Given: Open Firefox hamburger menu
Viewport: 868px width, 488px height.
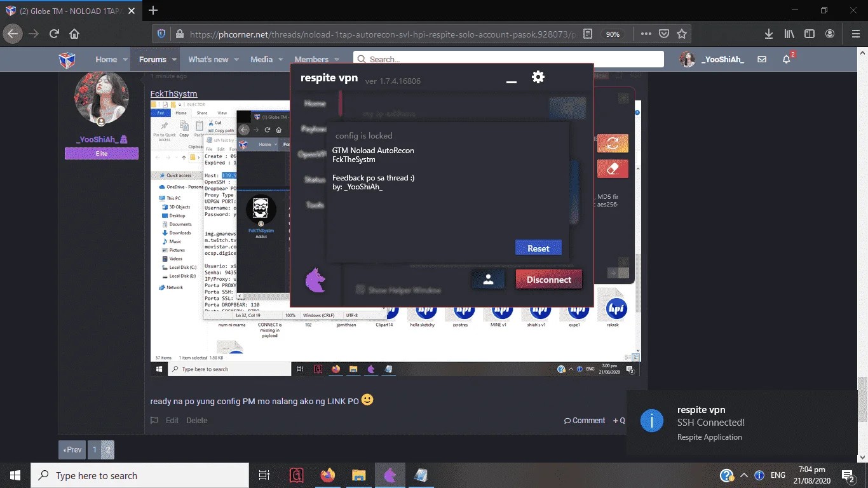Looking at the screenshot, I should [x=855, y=34].
